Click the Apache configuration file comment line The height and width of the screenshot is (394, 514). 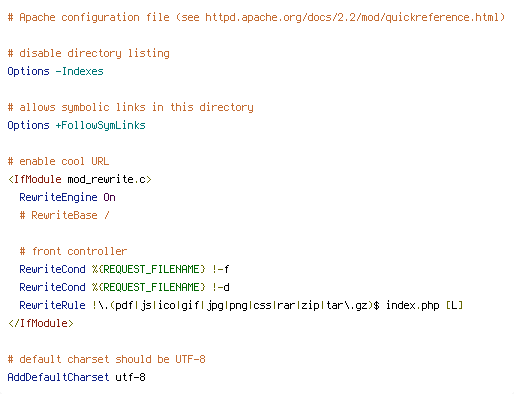point(256,17)
